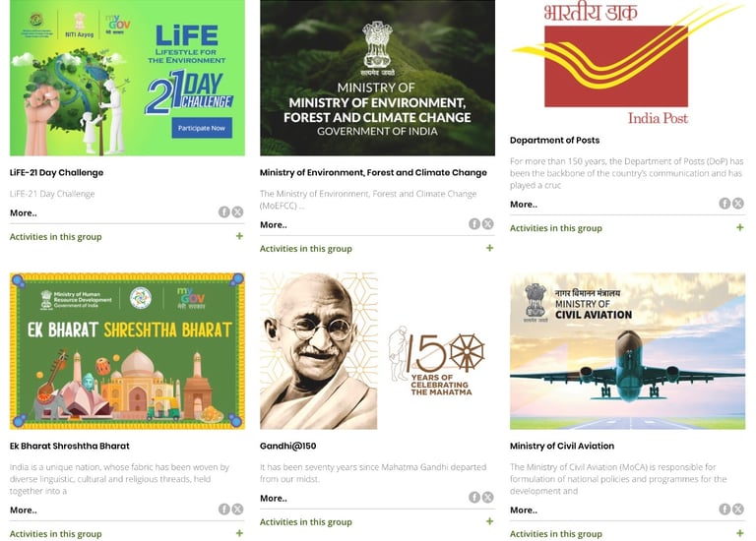Expand activities for Gandhi@150 group
The image size is (756, 541).
tap(490, 521)
